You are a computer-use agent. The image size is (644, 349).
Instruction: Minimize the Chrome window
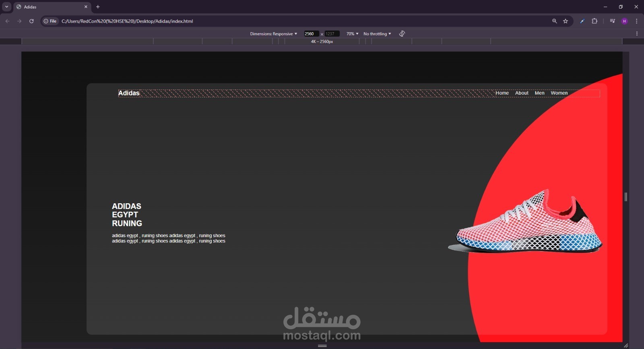605,7
